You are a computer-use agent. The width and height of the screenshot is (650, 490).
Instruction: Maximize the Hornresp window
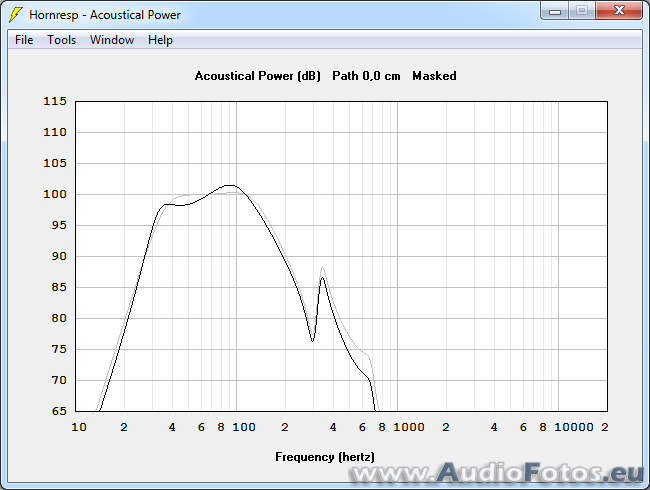582,11
